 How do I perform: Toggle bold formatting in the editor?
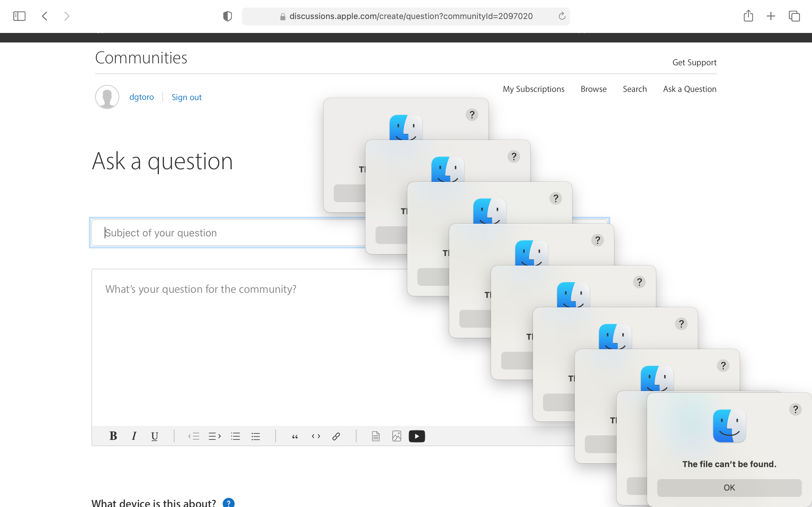pyautogui.click(x=113, y=436)
